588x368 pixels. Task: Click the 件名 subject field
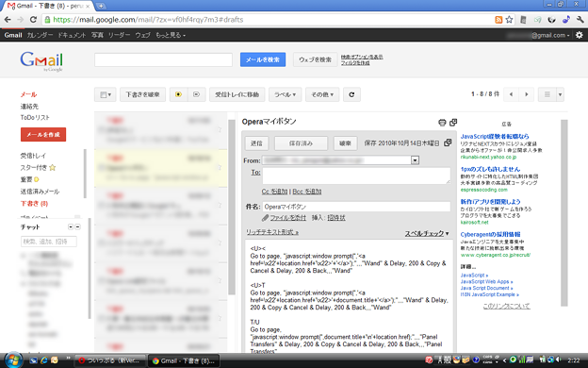point(356,207)
